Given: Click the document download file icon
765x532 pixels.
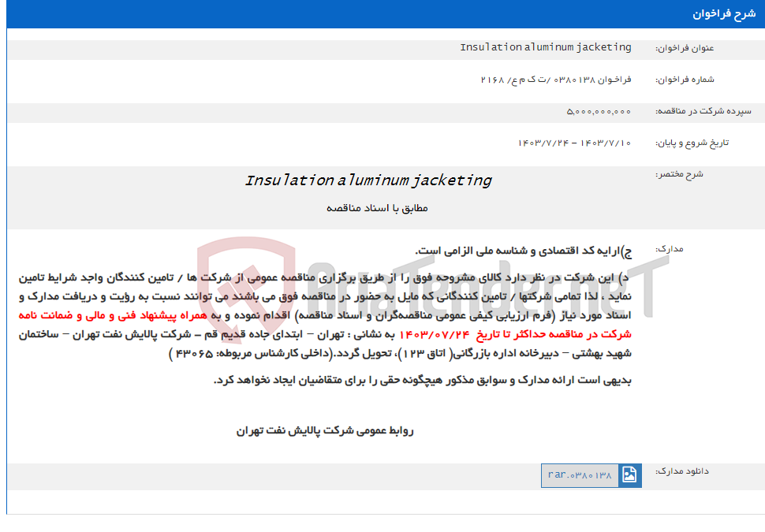Looking at the screenshot, I should tap(629, 474).
